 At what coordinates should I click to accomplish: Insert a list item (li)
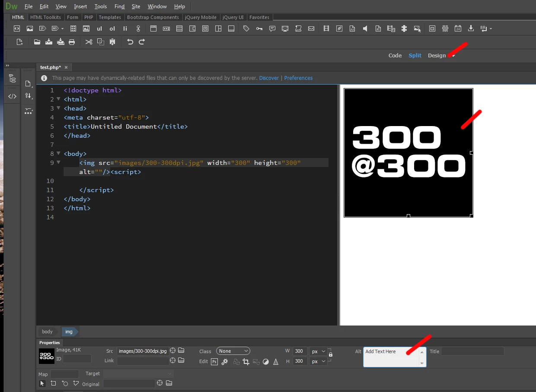point(125,28)
